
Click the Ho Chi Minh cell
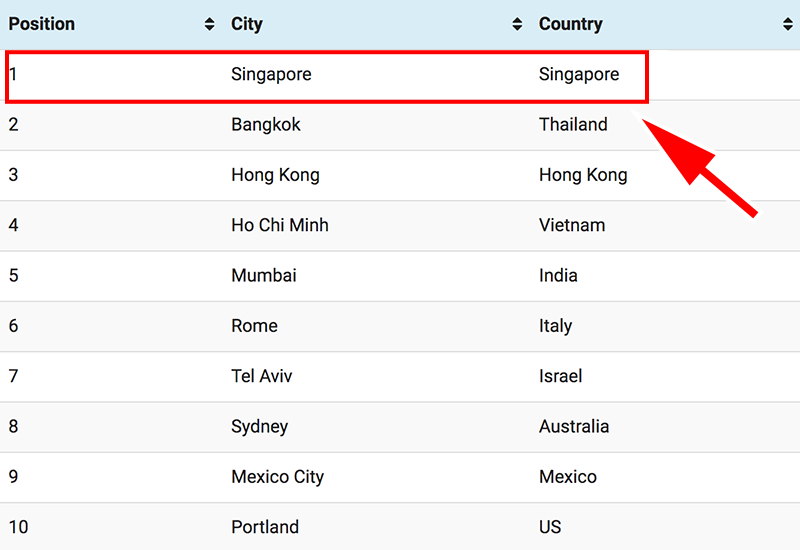click(x=280, y=225)
